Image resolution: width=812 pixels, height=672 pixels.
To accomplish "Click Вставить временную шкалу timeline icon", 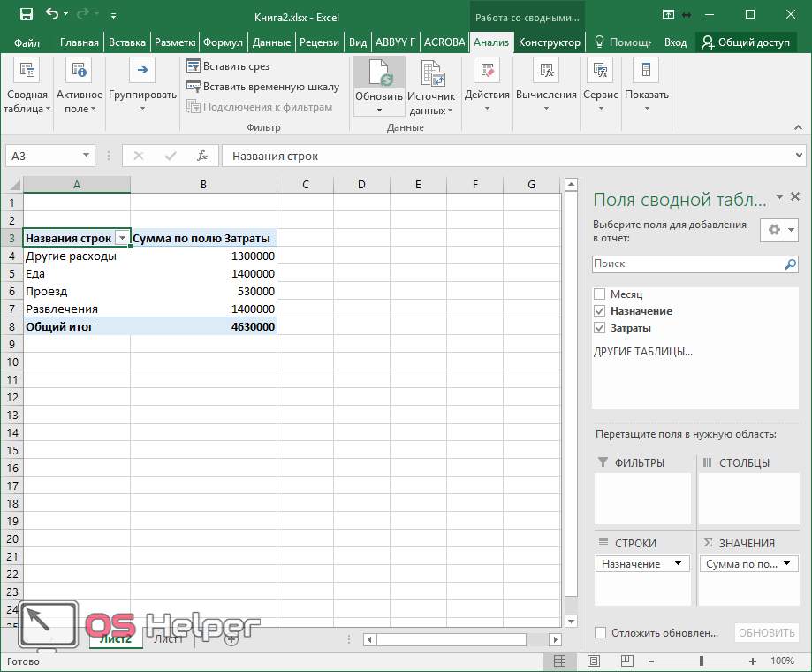I will [194, 87].
